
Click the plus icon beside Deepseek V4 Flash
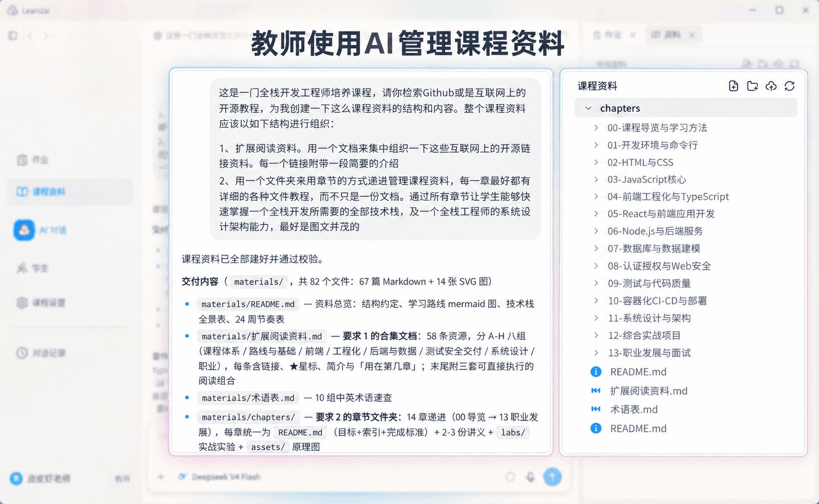(161, 477)
